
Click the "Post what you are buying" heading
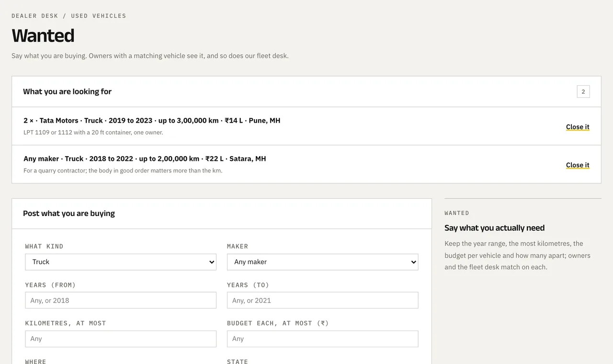[x=69, y=214]
